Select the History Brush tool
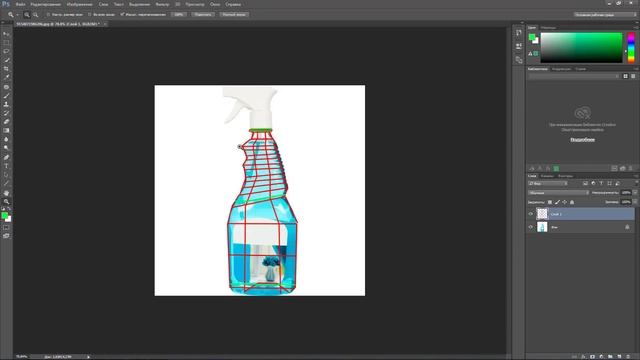 (6, 113)
